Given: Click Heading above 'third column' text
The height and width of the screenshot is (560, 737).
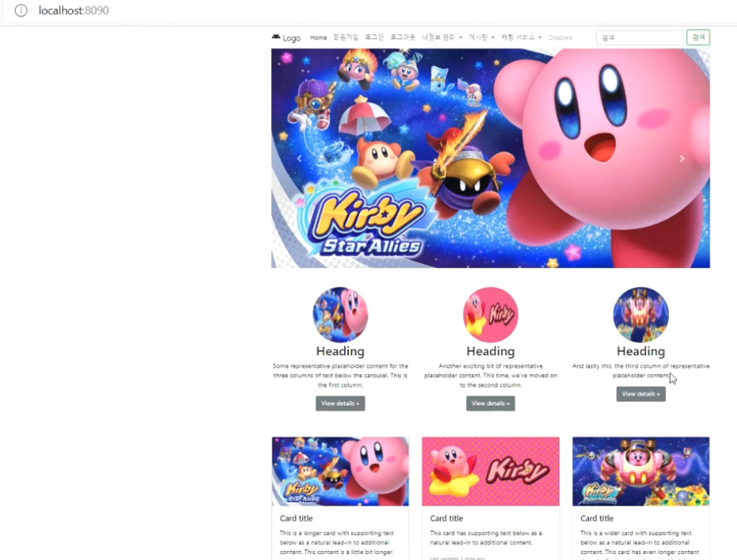Looking at the screenshot, I should tap(641, 351).
